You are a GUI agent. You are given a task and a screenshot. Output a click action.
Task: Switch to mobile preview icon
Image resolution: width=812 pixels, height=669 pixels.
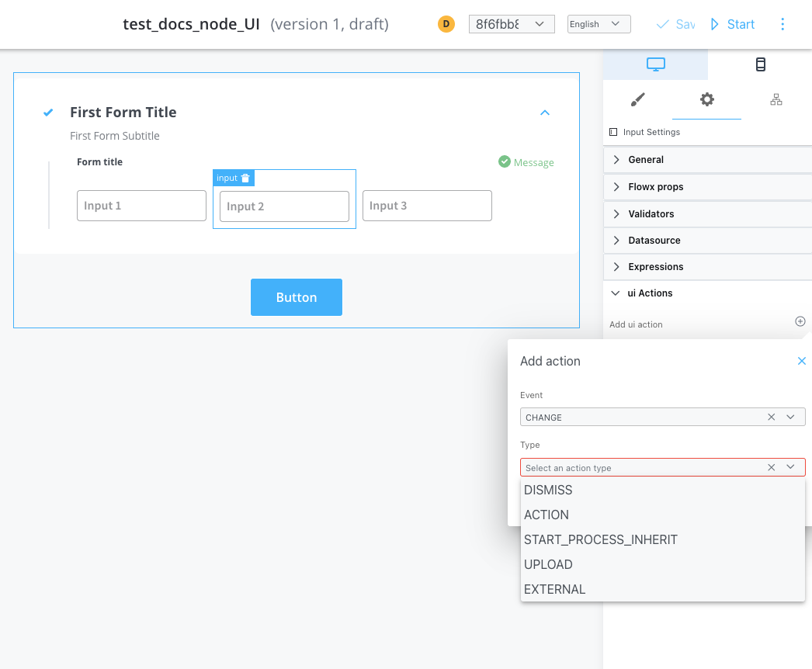[x=759, y=64]
